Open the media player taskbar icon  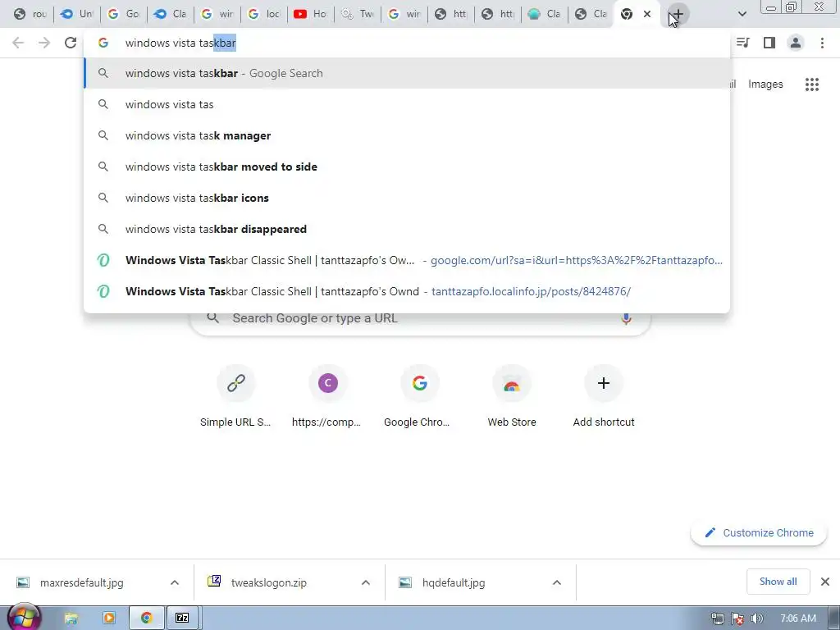109,619
